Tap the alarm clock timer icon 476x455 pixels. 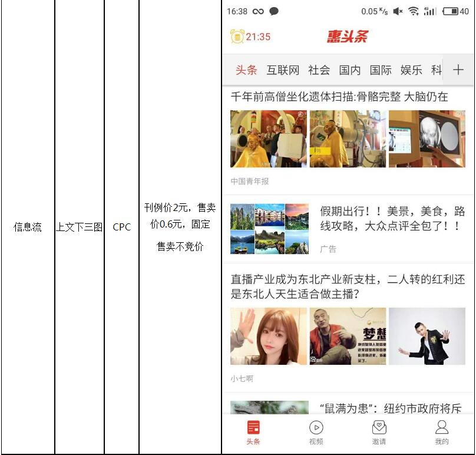pos(237,37)
